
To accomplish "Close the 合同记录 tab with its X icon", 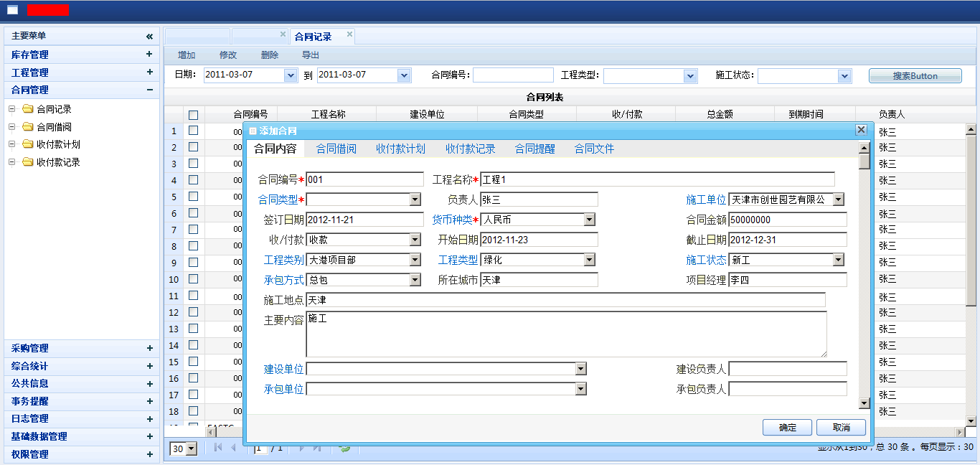I will point(349,34).
